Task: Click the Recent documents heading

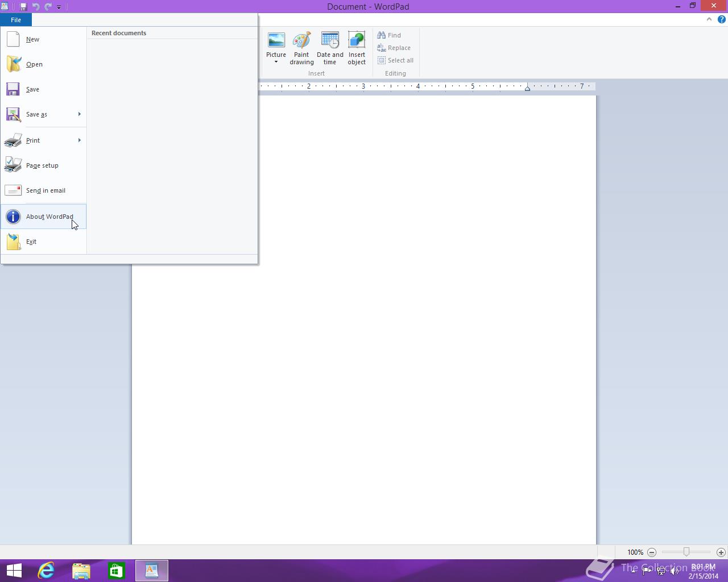Action: pos(119,33)
